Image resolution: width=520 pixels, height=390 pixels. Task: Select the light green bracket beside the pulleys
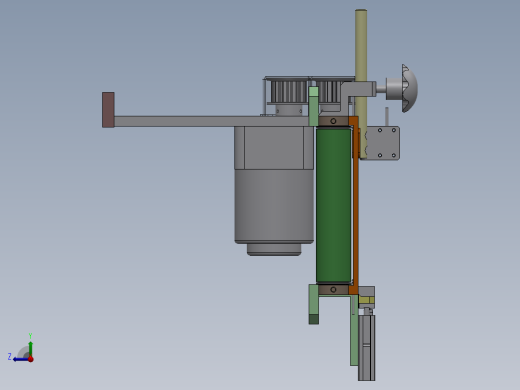(313, 106)
